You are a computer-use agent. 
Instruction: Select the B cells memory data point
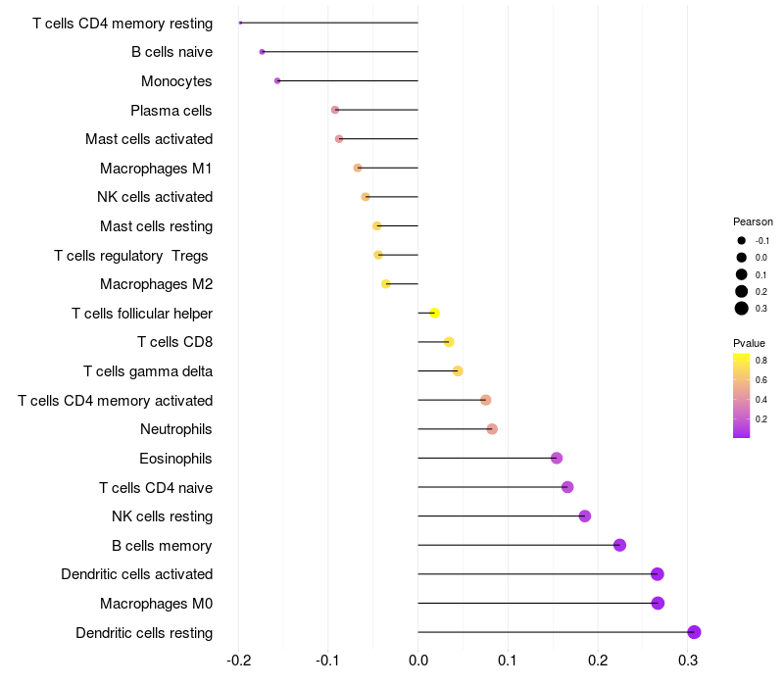[619, 545]
